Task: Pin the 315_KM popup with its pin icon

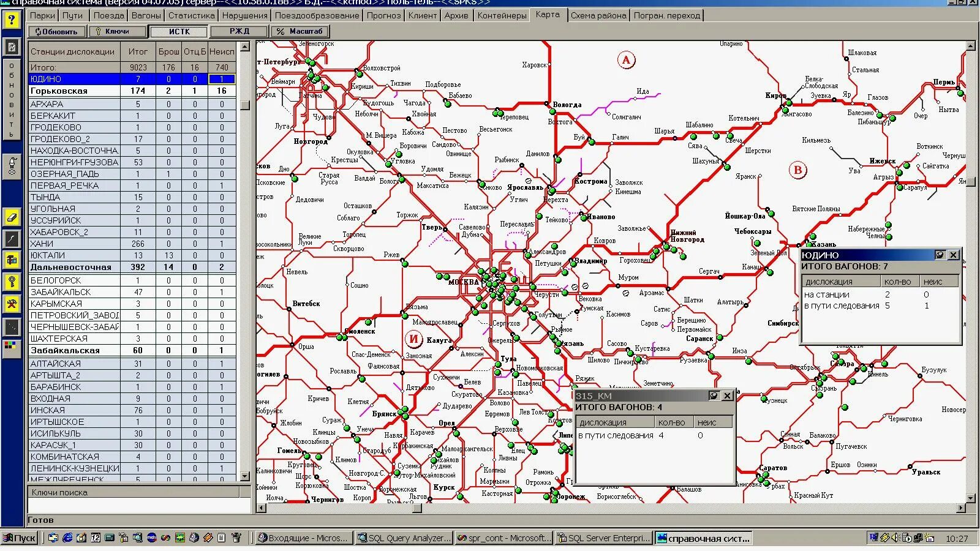Action: [714, 395]
